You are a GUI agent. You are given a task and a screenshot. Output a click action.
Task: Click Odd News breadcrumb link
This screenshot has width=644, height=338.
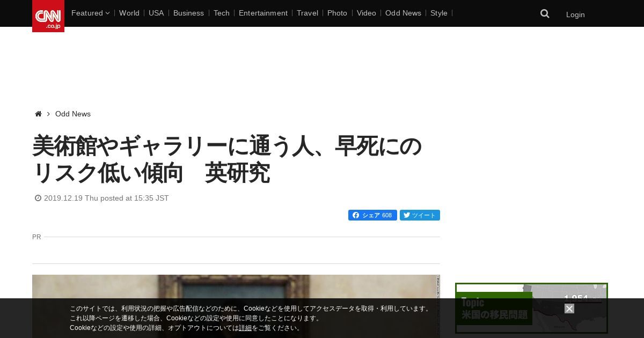(73, 114)
